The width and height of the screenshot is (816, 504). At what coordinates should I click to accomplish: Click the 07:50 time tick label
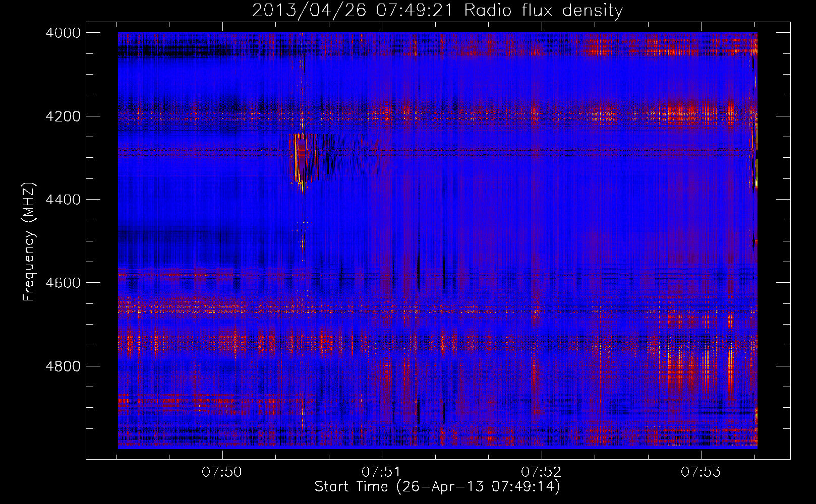222,472
